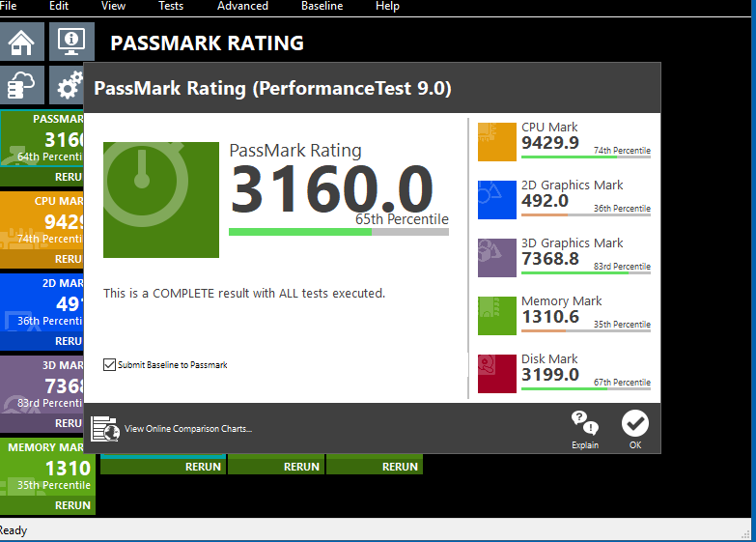
Task: Open the Edit menu
Action: [59, 6]
